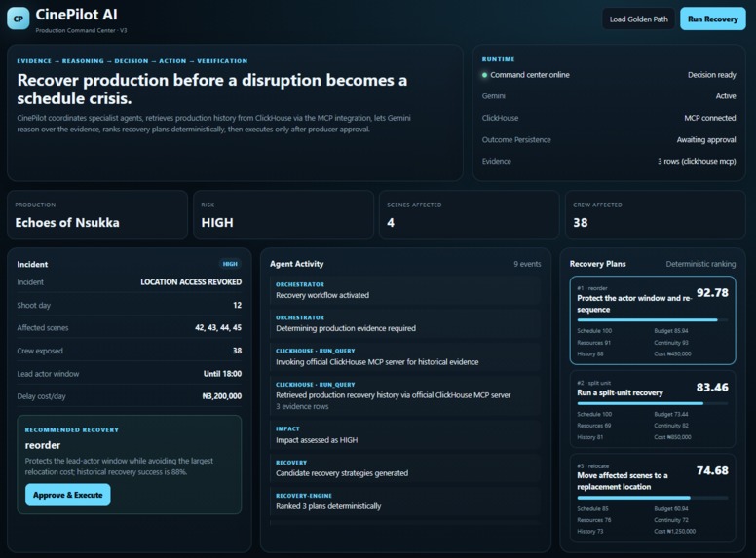Click the Determining production evidence required event
Viewport: 756px width, 558px height.
405,324
